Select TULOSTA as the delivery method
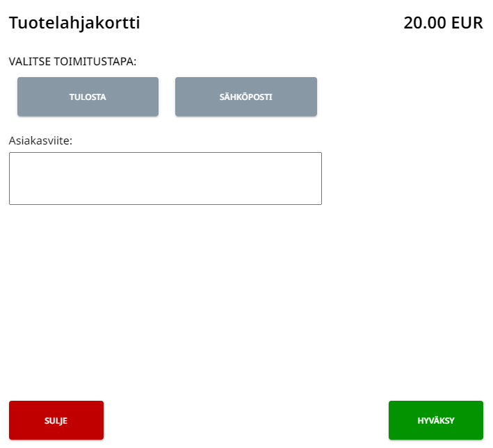Image resolution: width=493 pixels, height=448 pixels. click(88, 97)
